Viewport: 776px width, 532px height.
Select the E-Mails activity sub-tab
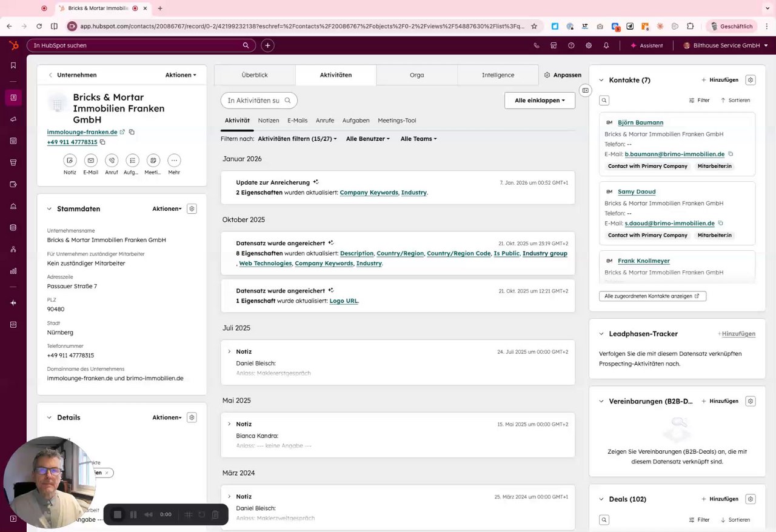point(298,121)
